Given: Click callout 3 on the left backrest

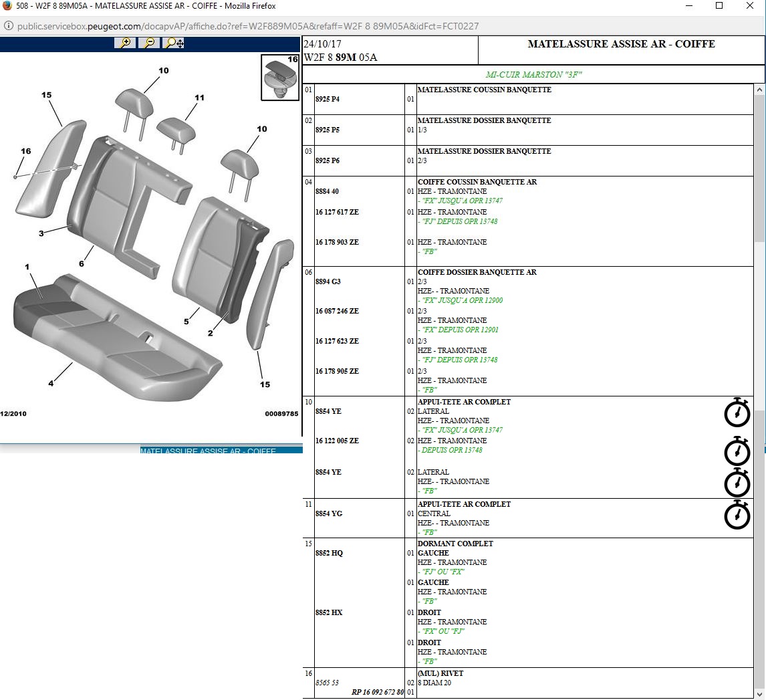Looking at the screenshot, I should point(41,233).
